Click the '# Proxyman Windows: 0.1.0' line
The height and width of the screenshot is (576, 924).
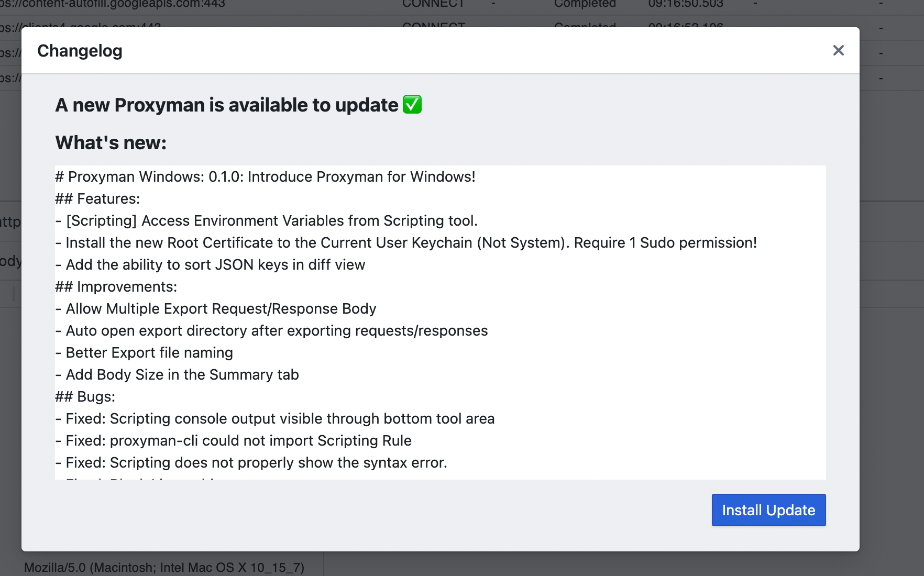(265, 176)
